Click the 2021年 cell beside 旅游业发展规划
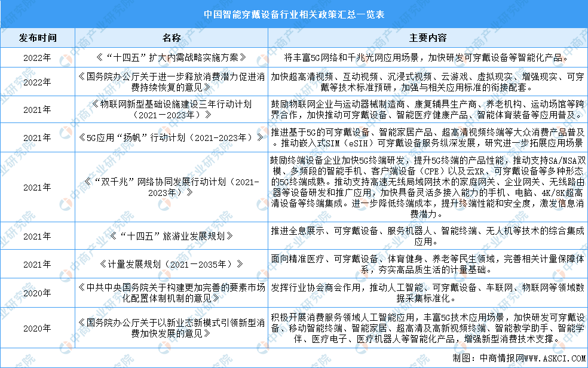 [x=38, y=237]
